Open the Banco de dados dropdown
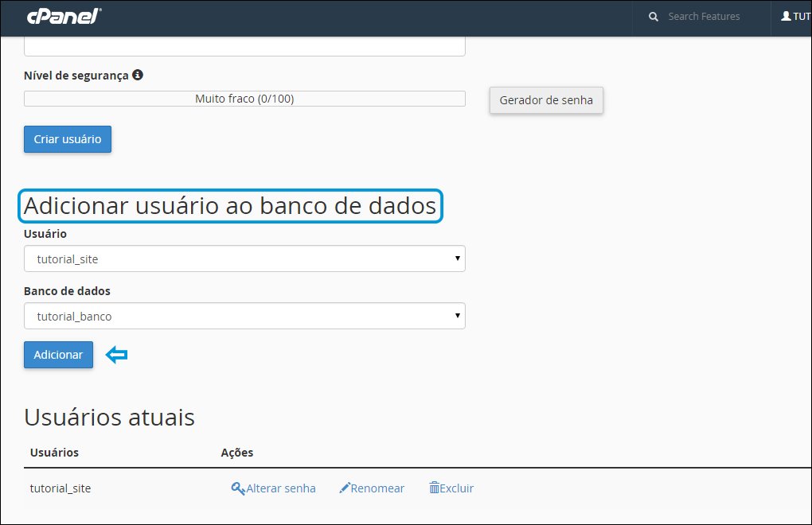This screenshot has width=812, height=525. pyautogui.click(x=244, y=316)
